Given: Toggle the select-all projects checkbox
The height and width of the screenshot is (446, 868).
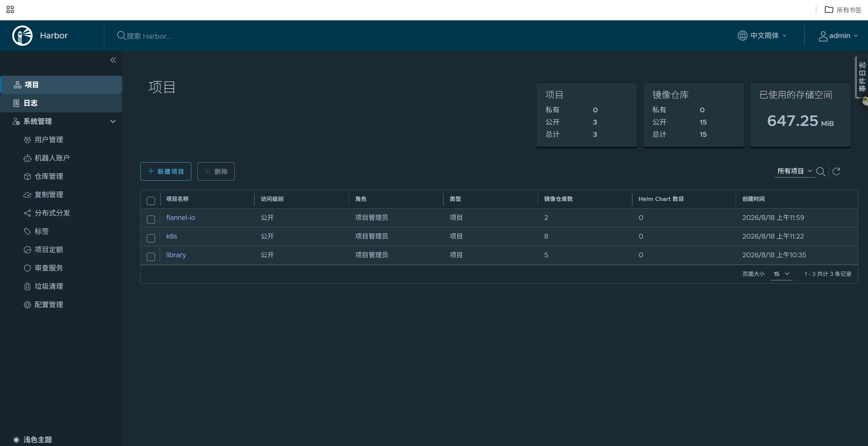Looking at the screenshot, I should (x=151, y=201).
